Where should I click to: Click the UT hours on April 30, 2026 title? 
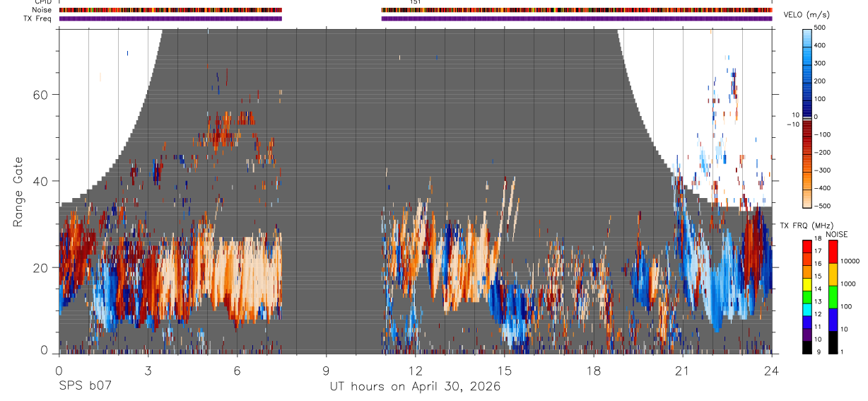[x=415, y=386]
